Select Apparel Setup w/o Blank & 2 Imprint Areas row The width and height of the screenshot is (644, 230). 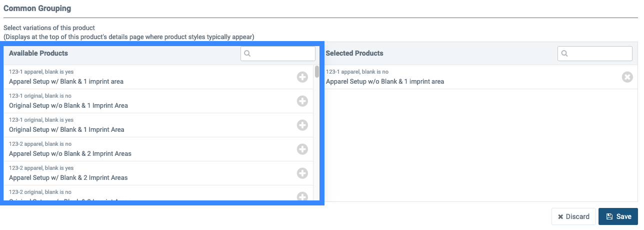(x=158, y=149)
